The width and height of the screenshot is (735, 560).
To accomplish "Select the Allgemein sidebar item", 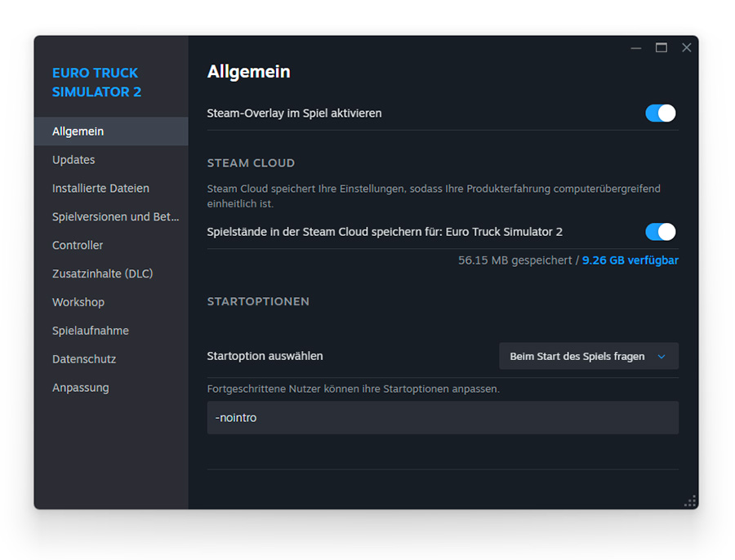I will click(x=111, y=131).
